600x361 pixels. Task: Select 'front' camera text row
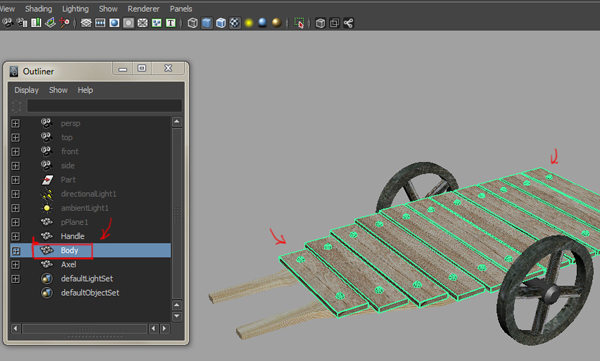(70, 152)
